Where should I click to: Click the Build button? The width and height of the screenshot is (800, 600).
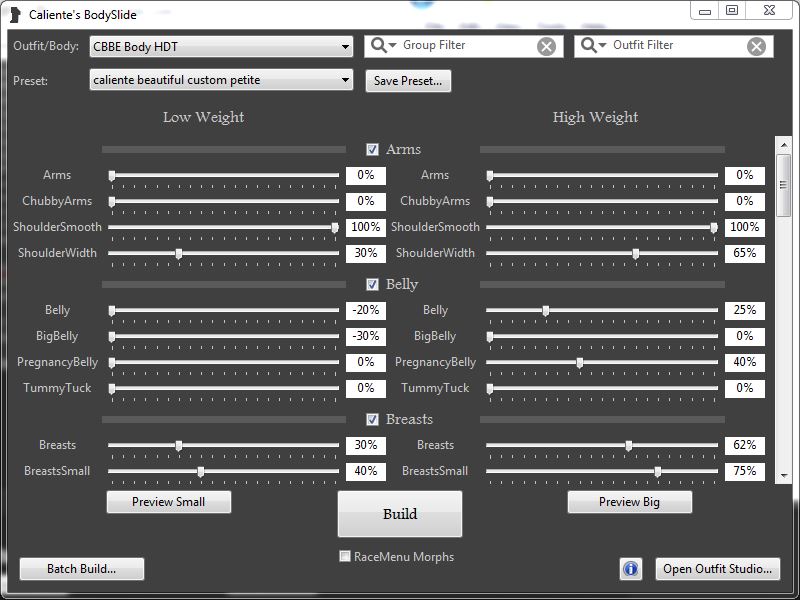(x=400, y=514)
